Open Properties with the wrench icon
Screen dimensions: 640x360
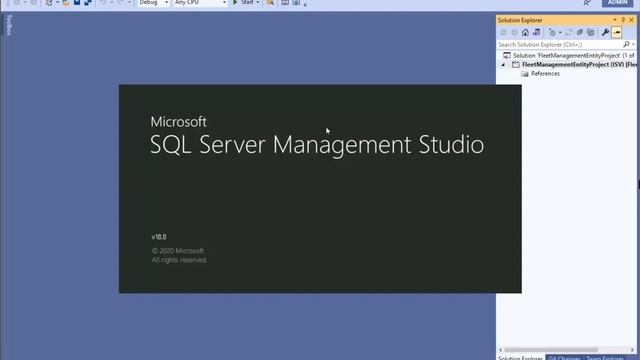(x=605, y=32)
